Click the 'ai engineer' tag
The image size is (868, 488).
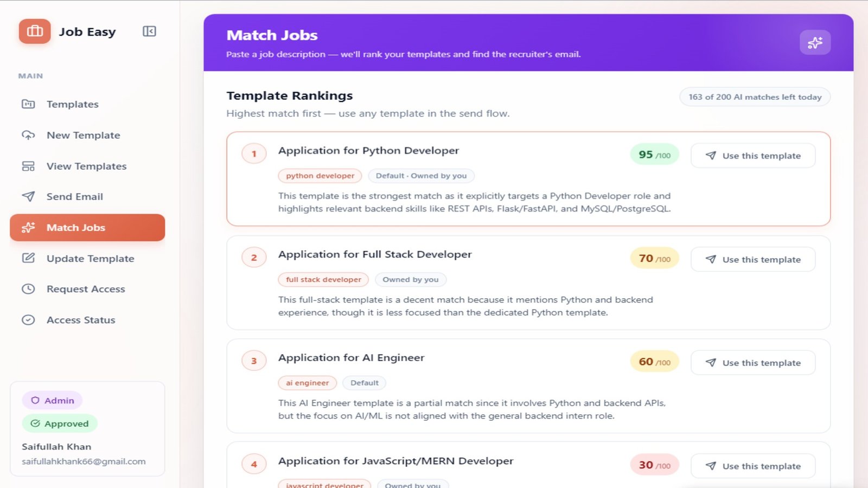[x=308, y=383]
